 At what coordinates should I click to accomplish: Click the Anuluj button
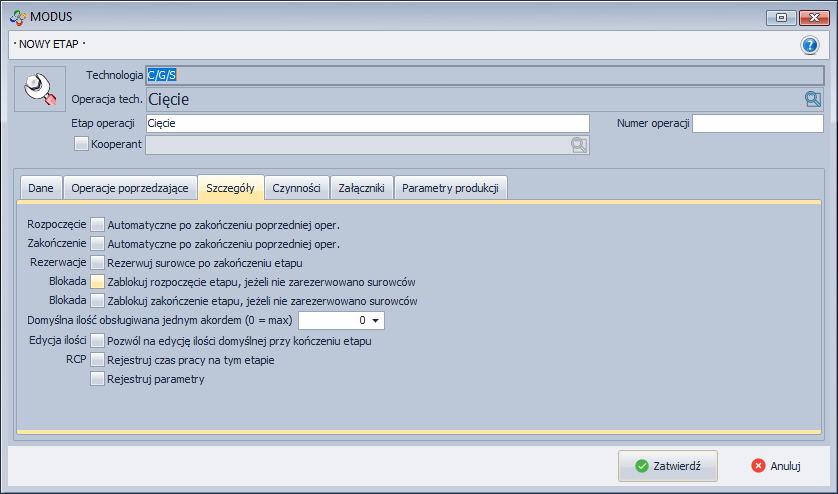[776, 465]
